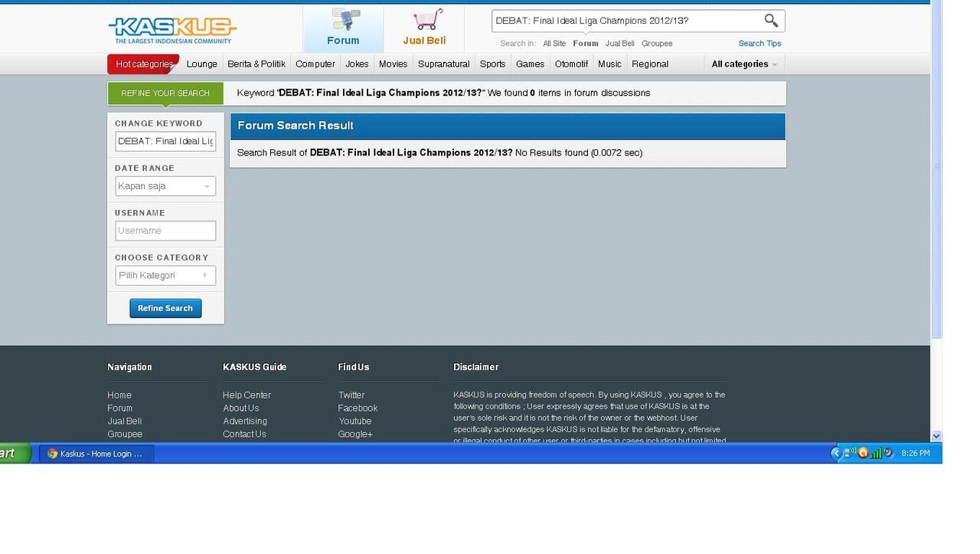Open the Contact Us link
Screen dimensions: 980x554
coord(245,434)
